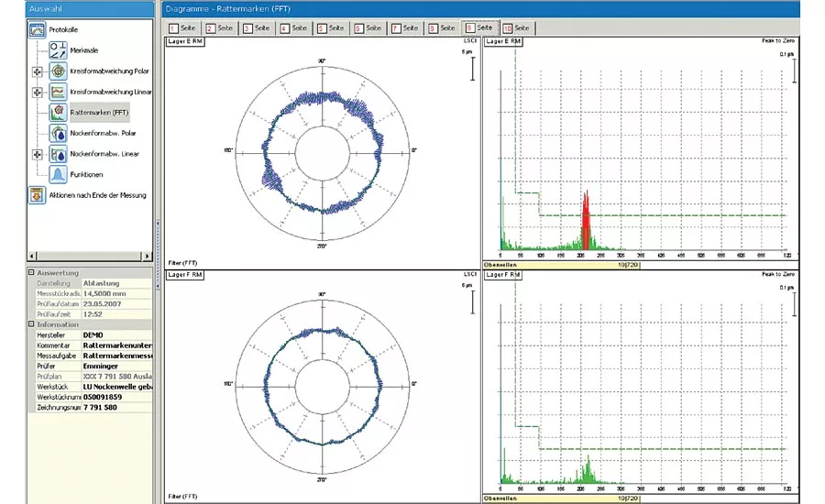Click the Prüflaufdatum value 23.05.2007
825x504 pixels.
[x=116, y=303]
